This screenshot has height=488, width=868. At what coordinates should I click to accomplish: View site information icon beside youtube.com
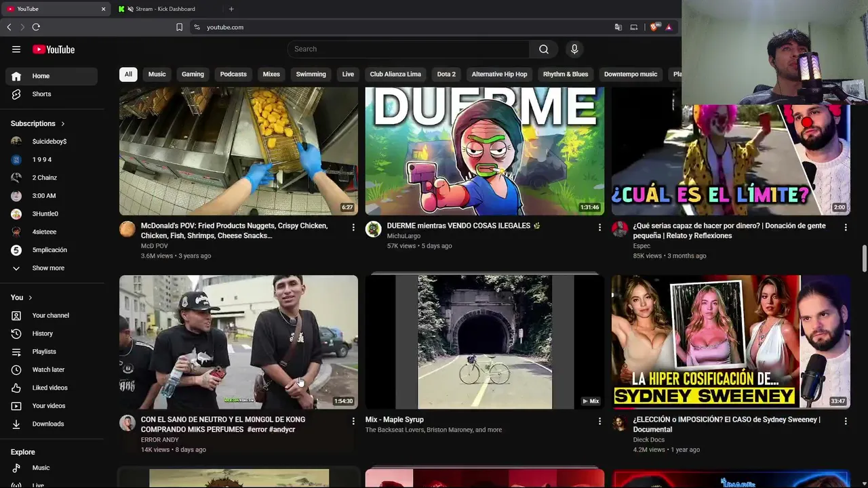pyautogui.click(x=197, y=27)
